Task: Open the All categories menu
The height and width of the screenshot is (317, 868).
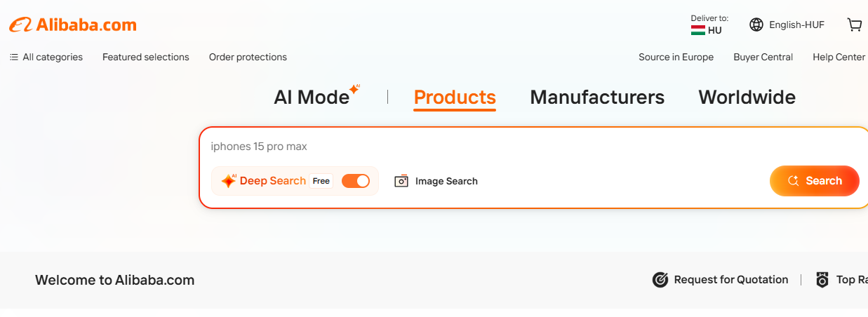Action: click(46, 57)
